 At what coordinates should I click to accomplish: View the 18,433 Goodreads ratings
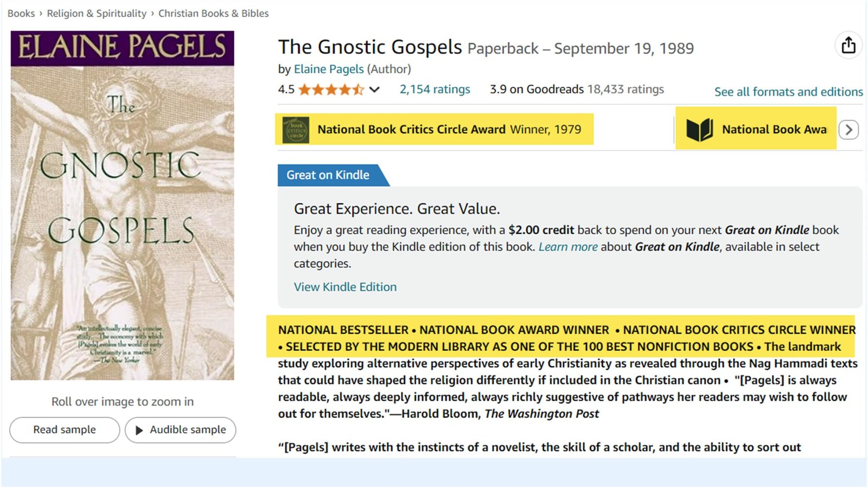(624, 89)
